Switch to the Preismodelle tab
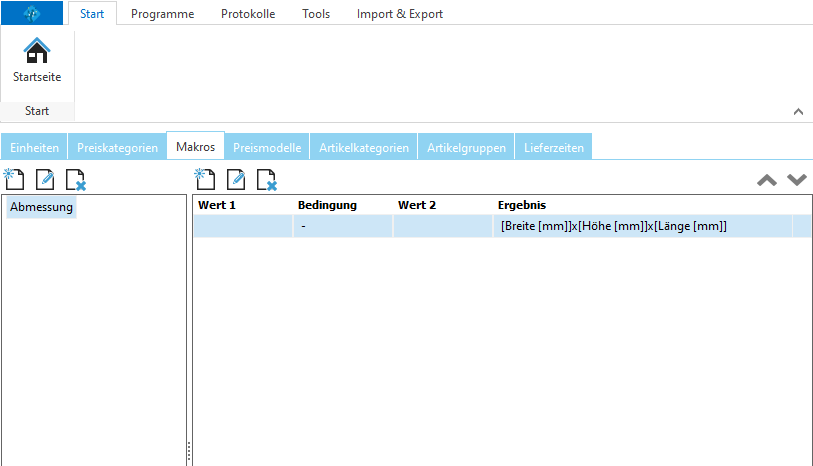 click(x=267, y=147)
